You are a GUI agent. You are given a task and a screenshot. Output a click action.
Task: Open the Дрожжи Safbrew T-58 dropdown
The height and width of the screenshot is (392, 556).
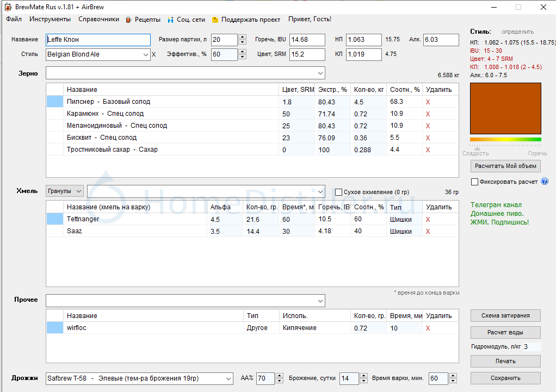(228, 378)
